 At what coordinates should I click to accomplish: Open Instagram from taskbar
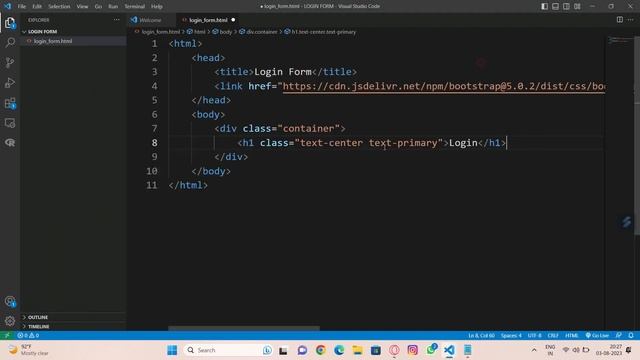[413, 350]
